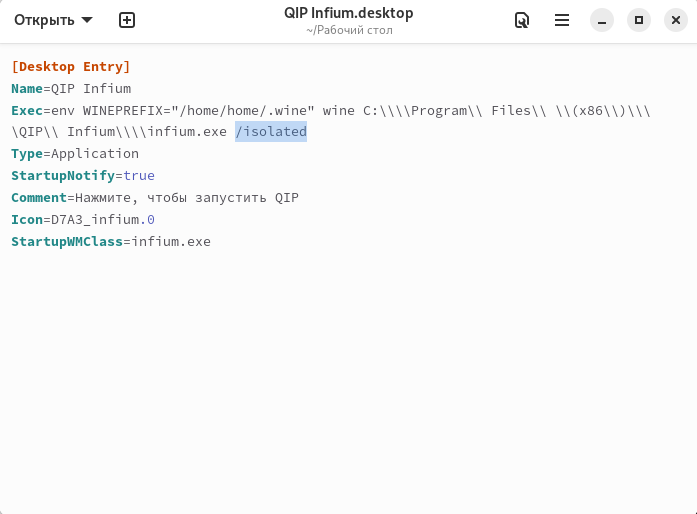The image size is (697, 514).
Task: Click the [Desktop Entry] header line
Action: click(71, 67)
